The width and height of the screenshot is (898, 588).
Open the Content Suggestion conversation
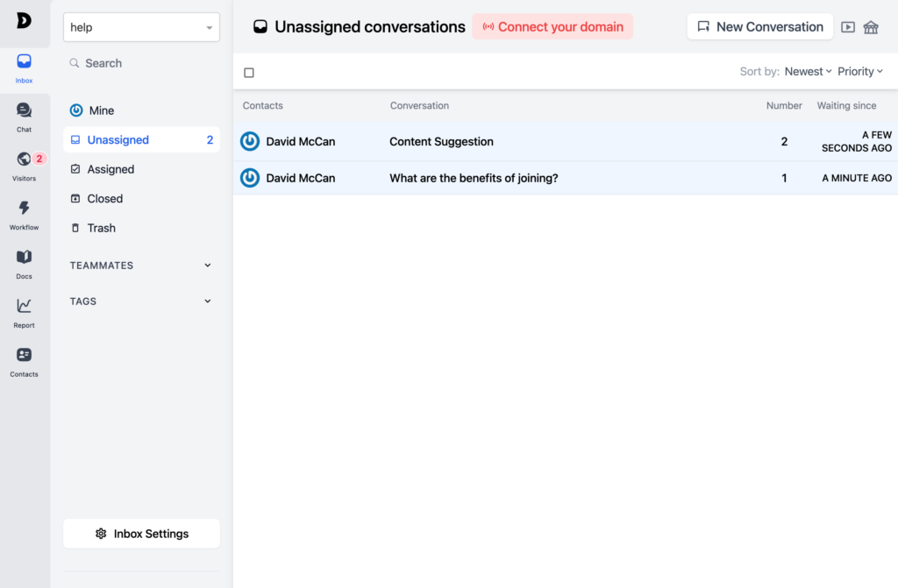(x=441, y=142)
